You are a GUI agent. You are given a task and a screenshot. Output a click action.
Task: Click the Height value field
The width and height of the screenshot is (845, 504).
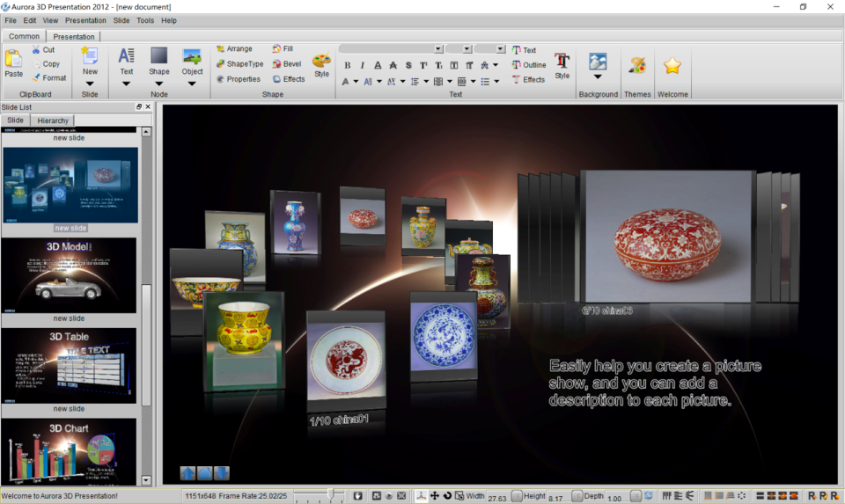tap(558, 496)
